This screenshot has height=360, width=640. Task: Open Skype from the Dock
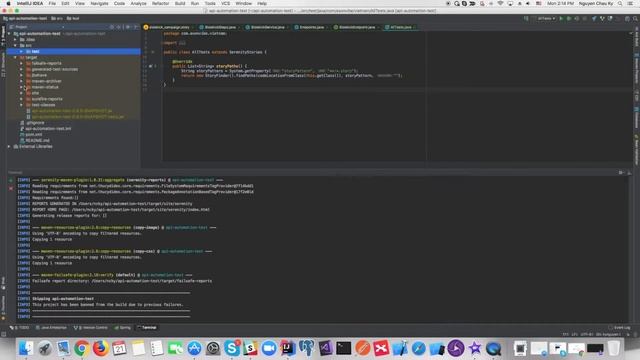click(232, 348)
